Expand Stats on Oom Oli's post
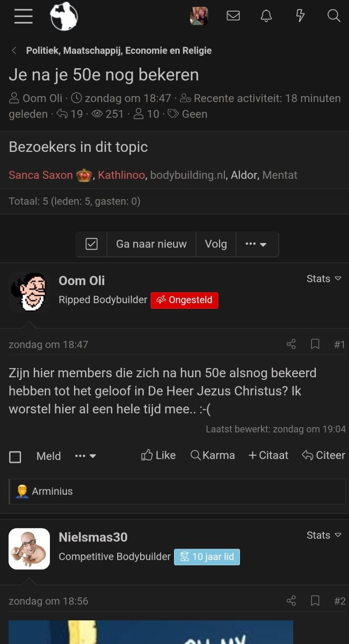The height and width of the screenshot is (644, 349). (x=324, y=279)
